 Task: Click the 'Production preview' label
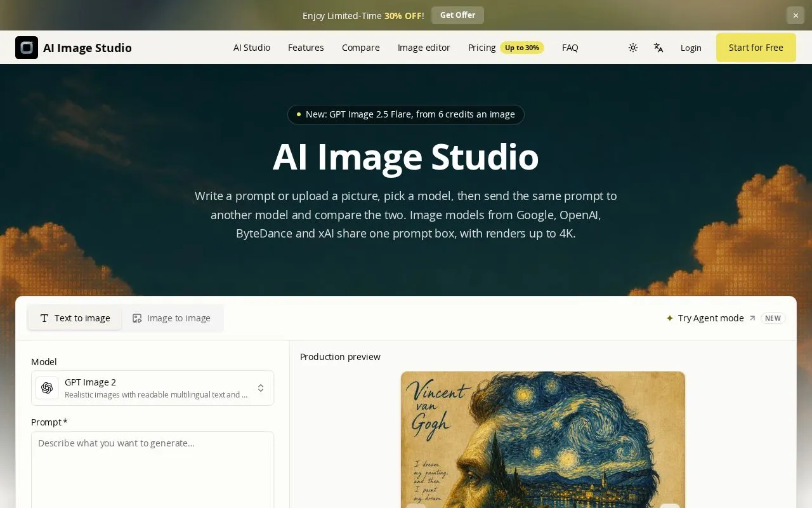[340, 357]
